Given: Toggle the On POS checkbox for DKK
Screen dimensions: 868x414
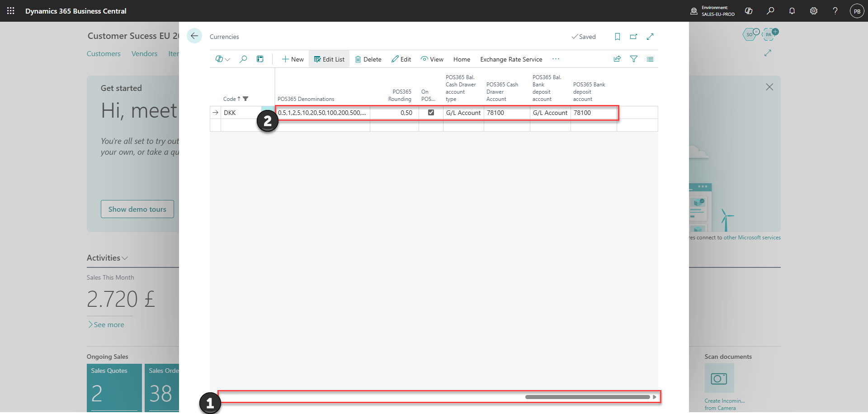Looking at the screenshot, I should tap(431, 113).
